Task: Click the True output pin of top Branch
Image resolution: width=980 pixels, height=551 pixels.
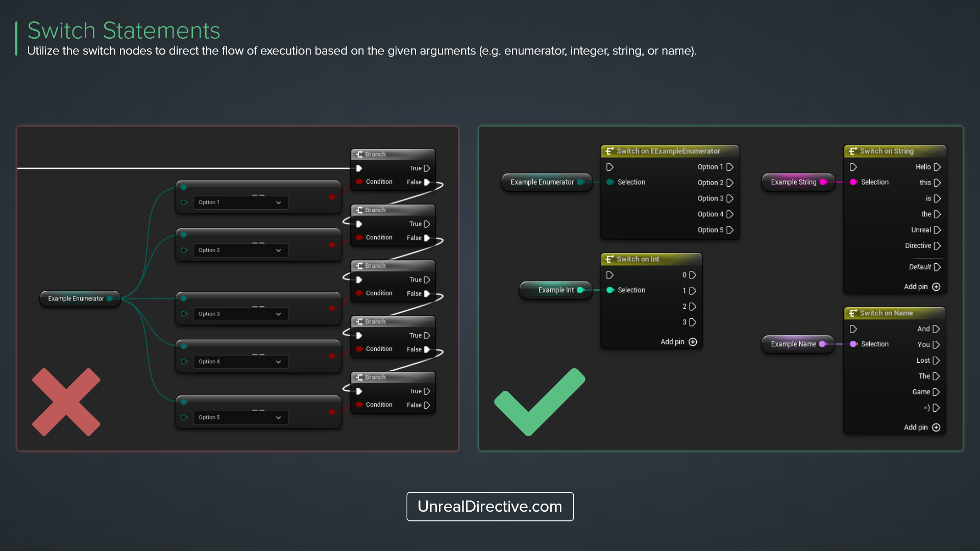Action: pyautogui.click(x=427, y=168)
